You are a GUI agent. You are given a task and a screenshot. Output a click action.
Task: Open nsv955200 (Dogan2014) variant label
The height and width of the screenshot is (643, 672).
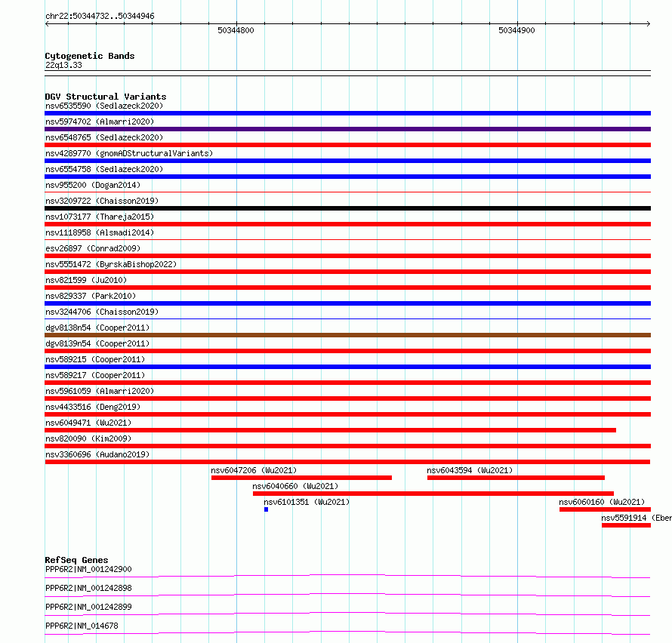[x=93, y=185]
